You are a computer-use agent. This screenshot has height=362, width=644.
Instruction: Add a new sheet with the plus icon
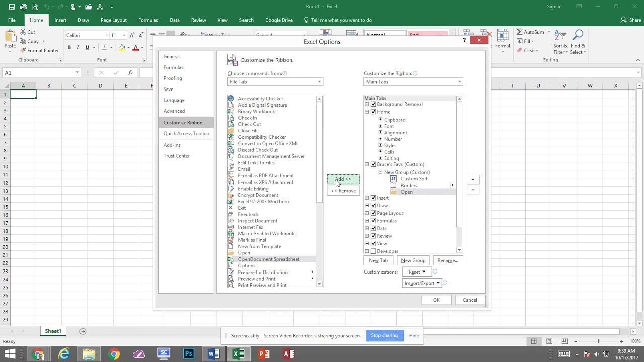pos(83,331)
